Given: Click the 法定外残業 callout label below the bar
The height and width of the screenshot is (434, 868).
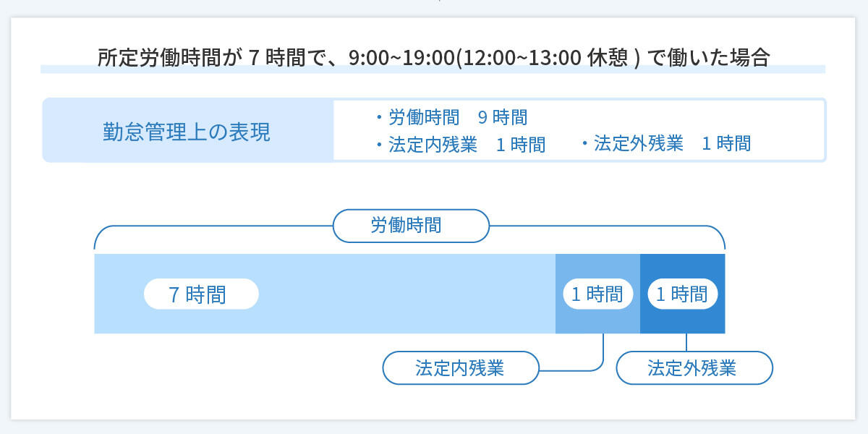Looking at the screenshot, I should tap(694, 368).
